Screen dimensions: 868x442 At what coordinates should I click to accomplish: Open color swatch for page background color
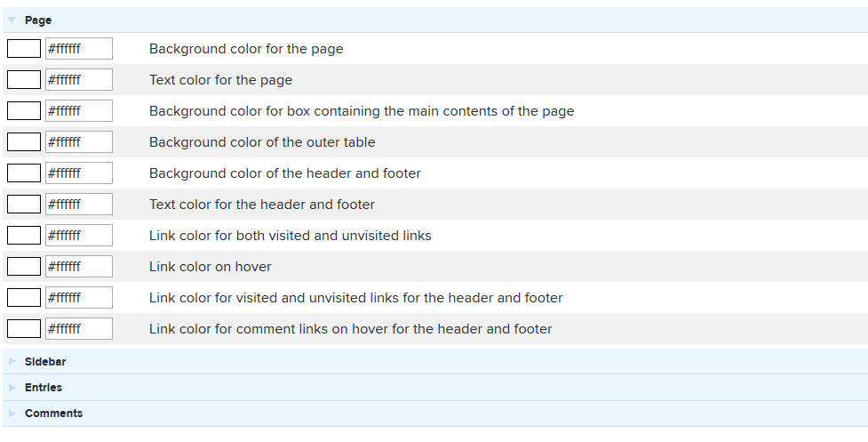tap(24, 49)
